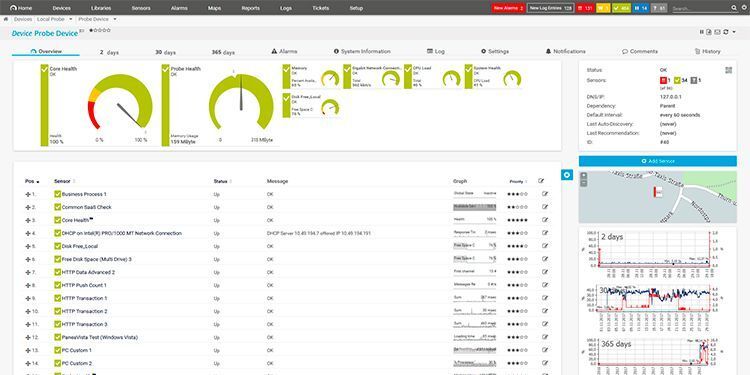Open the device toolbar dropdown arrow
Screen dimensions: 750x375
click(734, 32)
